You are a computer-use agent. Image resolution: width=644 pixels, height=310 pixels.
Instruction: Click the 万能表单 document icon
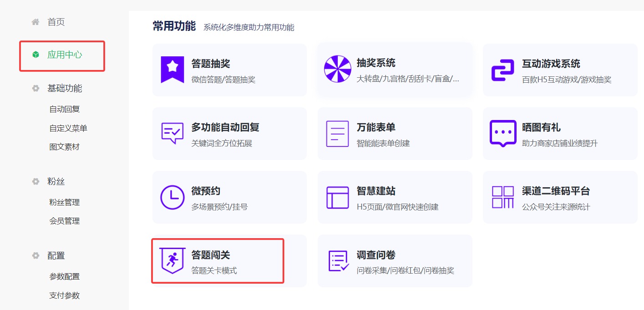(x=337, y=134)
